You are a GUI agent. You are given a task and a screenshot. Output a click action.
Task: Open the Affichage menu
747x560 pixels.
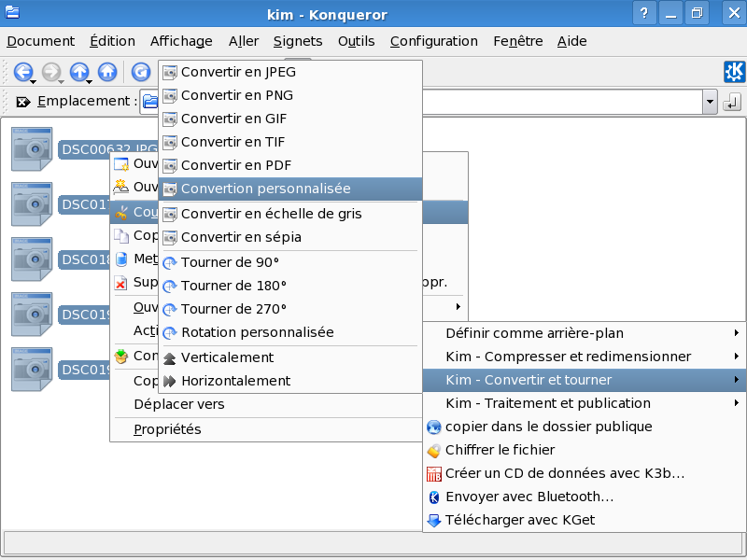(181, 41)
